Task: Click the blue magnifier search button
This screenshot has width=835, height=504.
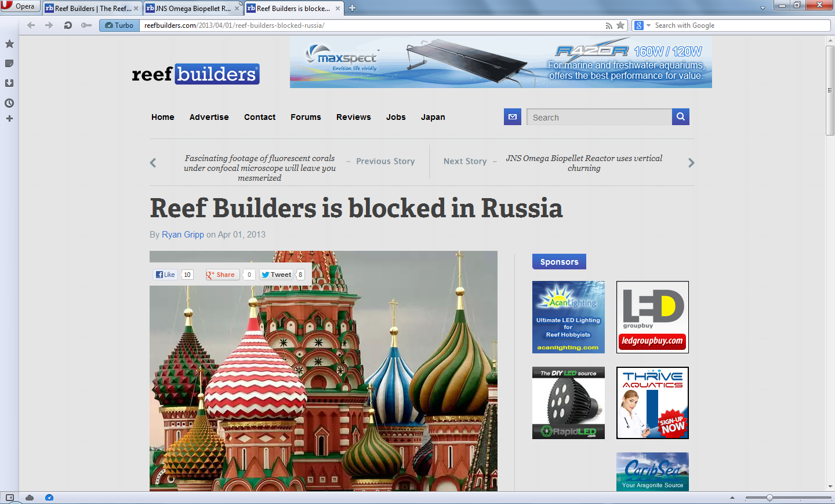Action: [681, 117]
